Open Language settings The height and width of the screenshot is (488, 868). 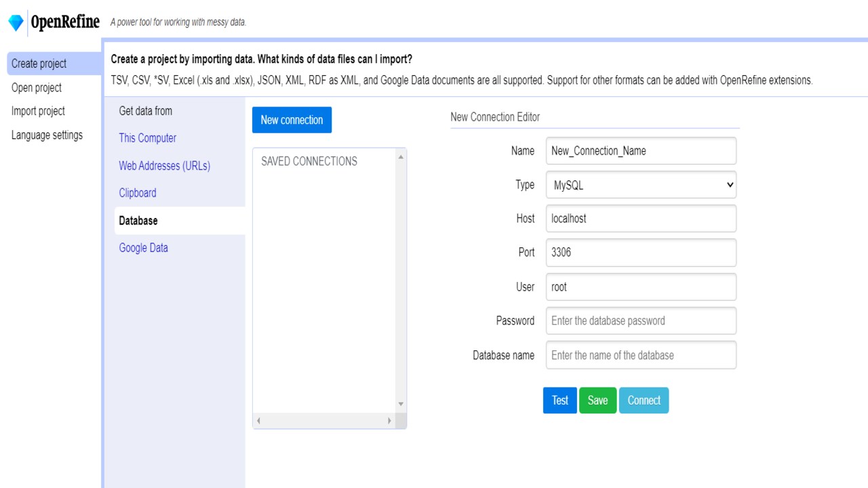[47, 135]
